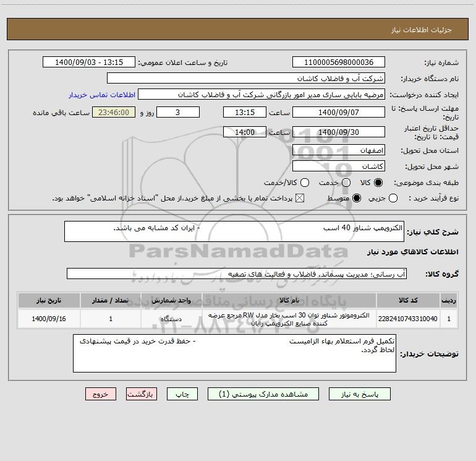This screenshot has height=461, width=476.
Task: Click the remaining days field showing 3
Action: coord(178,112)
